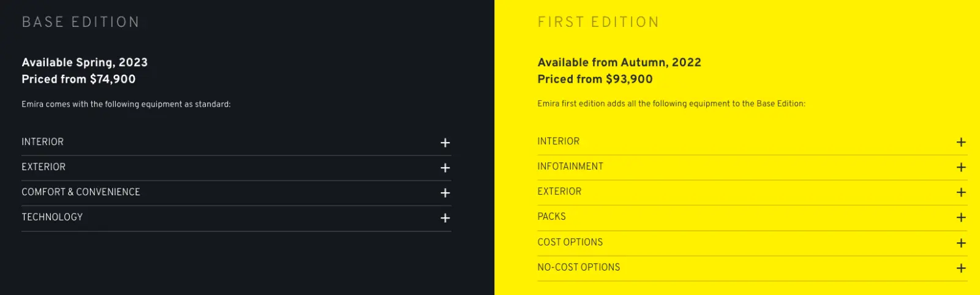Click plus icon beside First Edition Exterior
This screenshot has width=980, height=295.
[961, 192]
